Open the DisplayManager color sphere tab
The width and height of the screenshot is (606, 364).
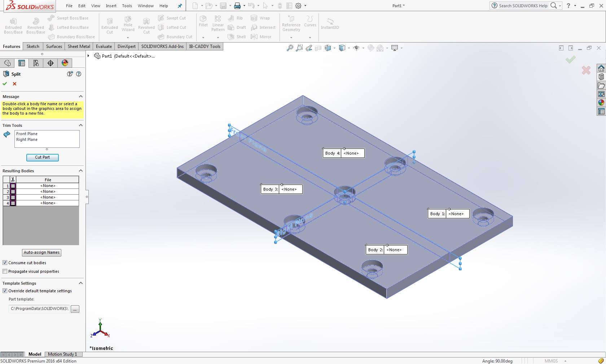(x=65, y=63)
